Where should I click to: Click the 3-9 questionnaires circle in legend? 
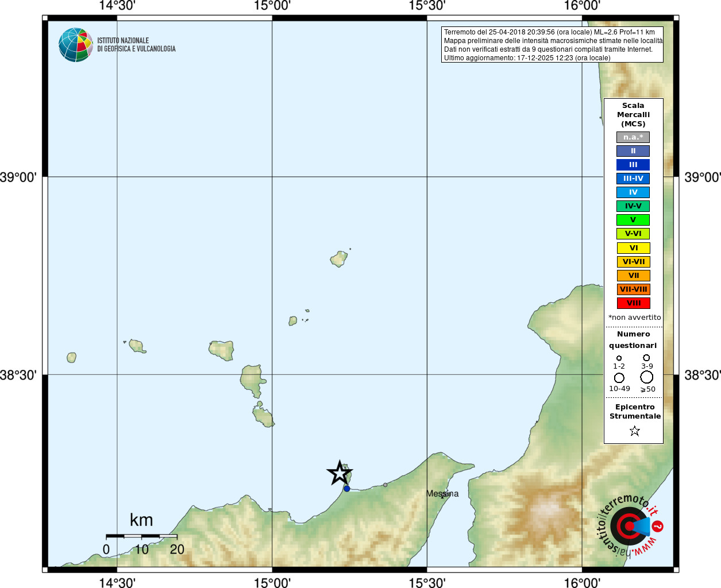click(x=646, y=358)
